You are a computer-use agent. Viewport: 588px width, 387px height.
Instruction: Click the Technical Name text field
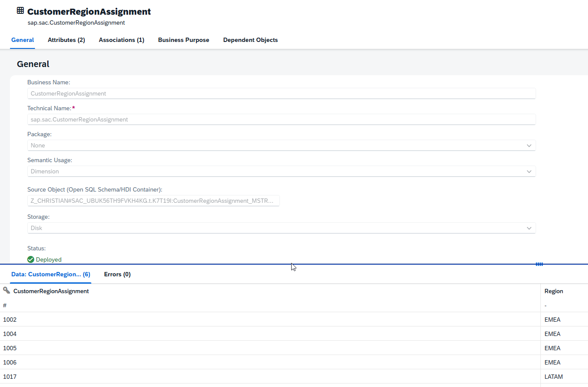point(281,119)
